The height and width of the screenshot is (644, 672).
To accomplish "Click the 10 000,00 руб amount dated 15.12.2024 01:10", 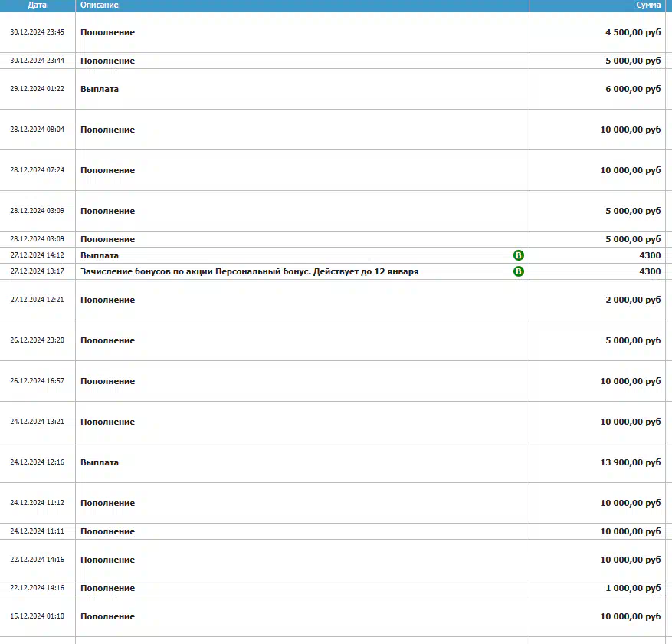I will tap(631, 616).
